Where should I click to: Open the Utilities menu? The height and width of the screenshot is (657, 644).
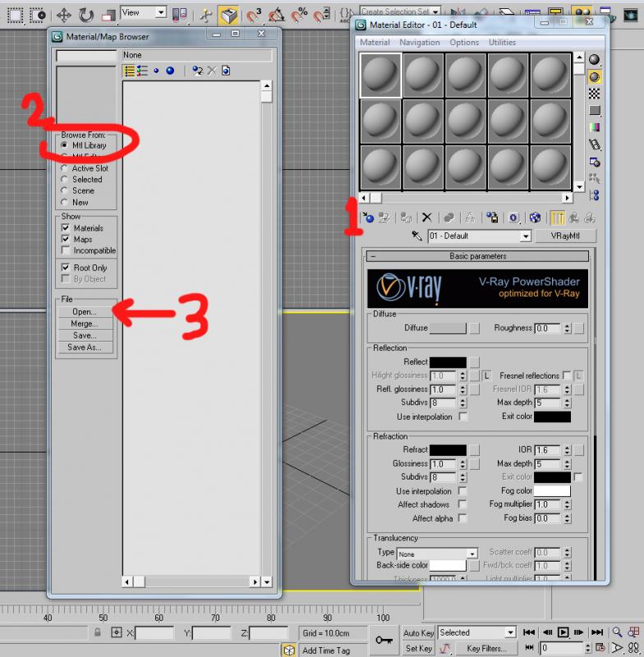click(502, 43)
